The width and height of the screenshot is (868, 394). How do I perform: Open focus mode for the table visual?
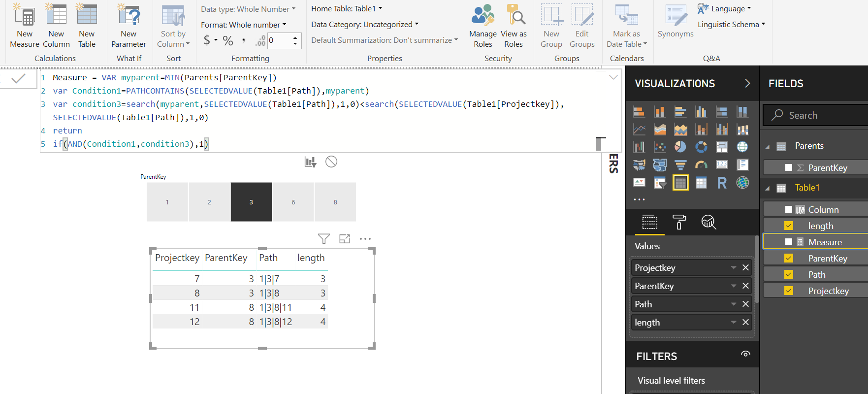(345, 239)
